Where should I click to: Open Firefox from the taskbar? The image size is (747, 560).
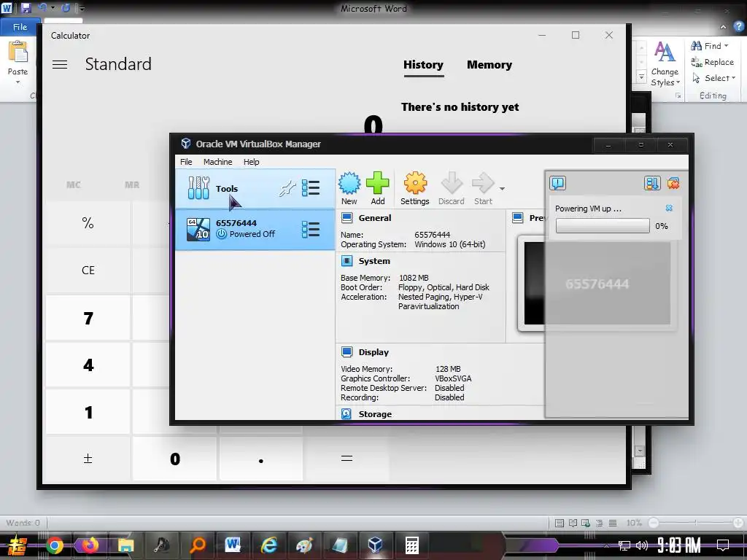(90, 545)
